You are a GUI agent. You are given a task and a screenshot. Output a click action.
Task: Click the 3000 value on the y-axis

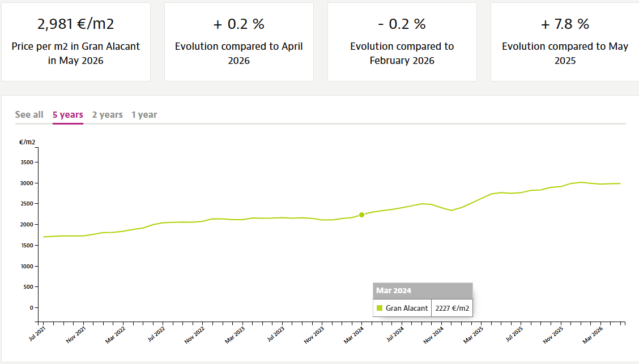tap(27, 183)
